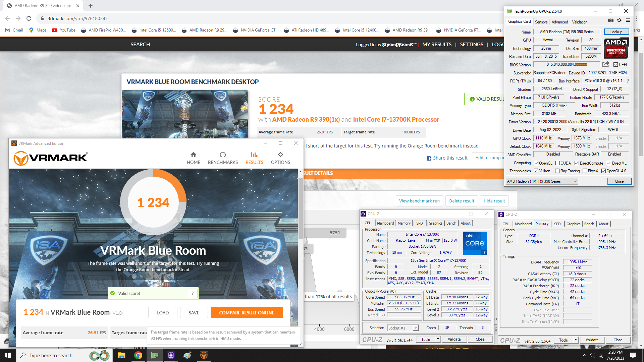Click the AMD Radeon Graphics logo in GPU-Z
This screenshot has width=644, height=362.
[616, 48]
